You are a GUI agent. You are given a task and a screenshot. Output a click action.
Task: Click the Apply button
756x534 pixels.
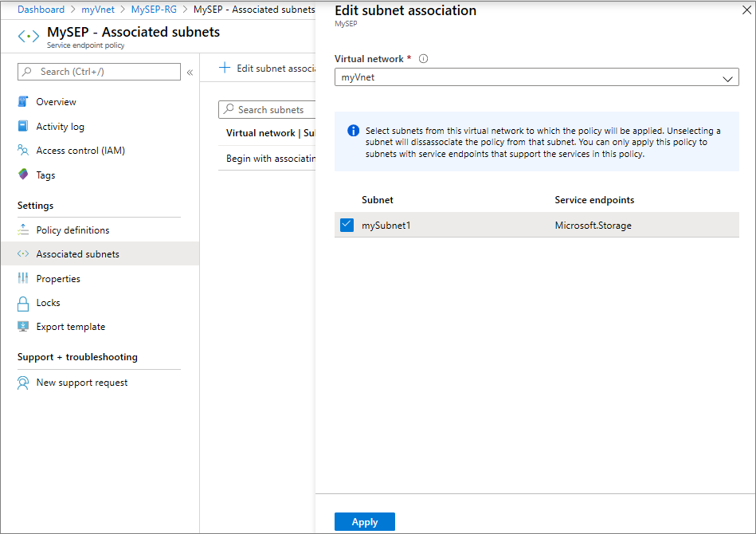coord(364,522)
